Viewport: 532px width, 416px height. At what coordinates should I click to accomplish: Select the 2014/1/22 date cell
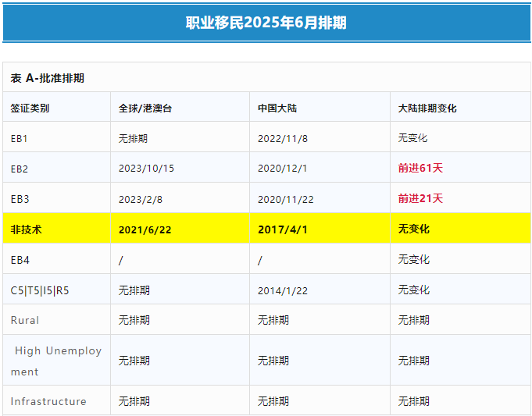tap(283, 290)
